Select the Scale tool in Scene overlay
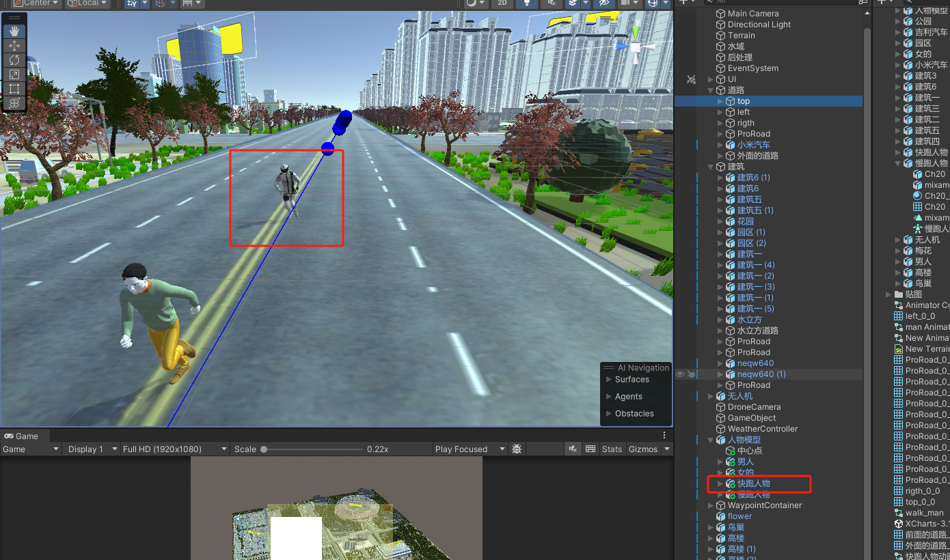This screenshot has height=560, width=950. pos(14,74)
